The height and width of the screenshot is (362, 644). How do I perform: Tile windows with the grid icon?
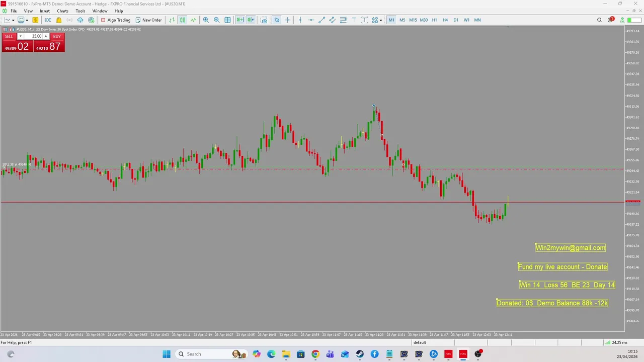pos(227,20)
